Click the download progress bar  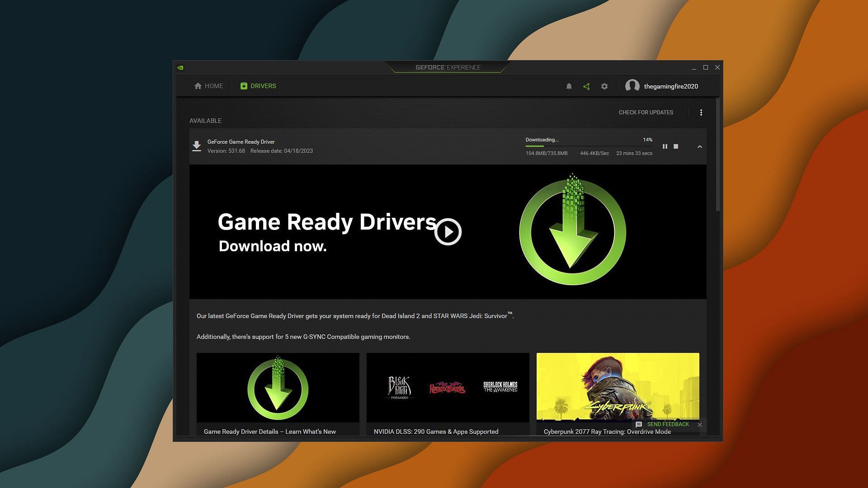tap(589, 146)
